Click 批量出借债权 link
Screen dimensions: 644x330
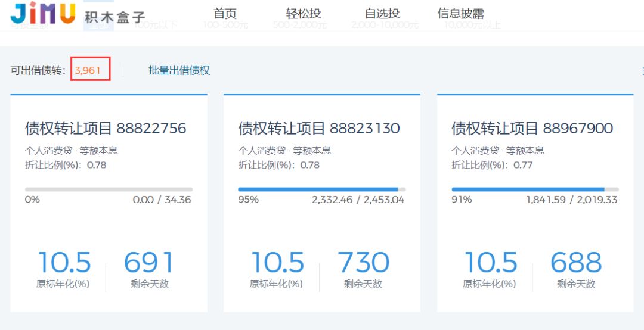pos(179,70)
